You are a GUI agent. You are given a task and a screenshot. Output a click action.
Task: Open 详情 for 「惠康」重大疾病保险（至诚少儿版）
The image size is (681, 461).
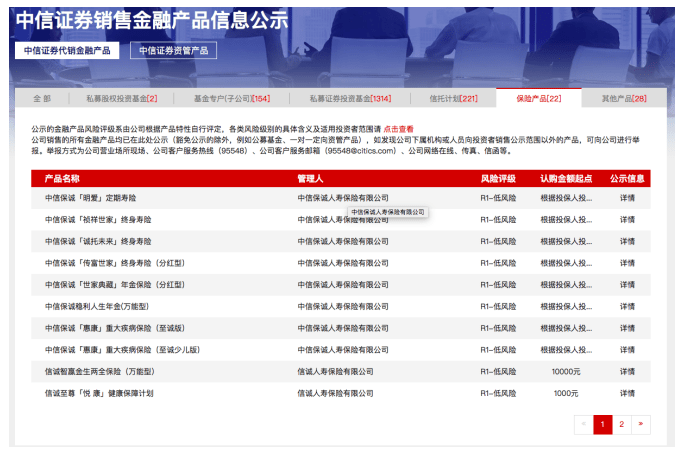627,350
